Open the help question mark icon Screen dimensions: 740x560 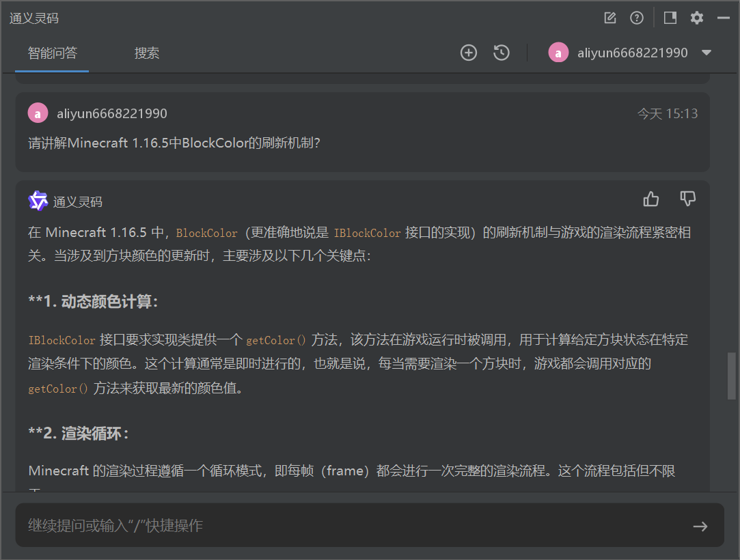pyautogui.click(x=637, y=18)
